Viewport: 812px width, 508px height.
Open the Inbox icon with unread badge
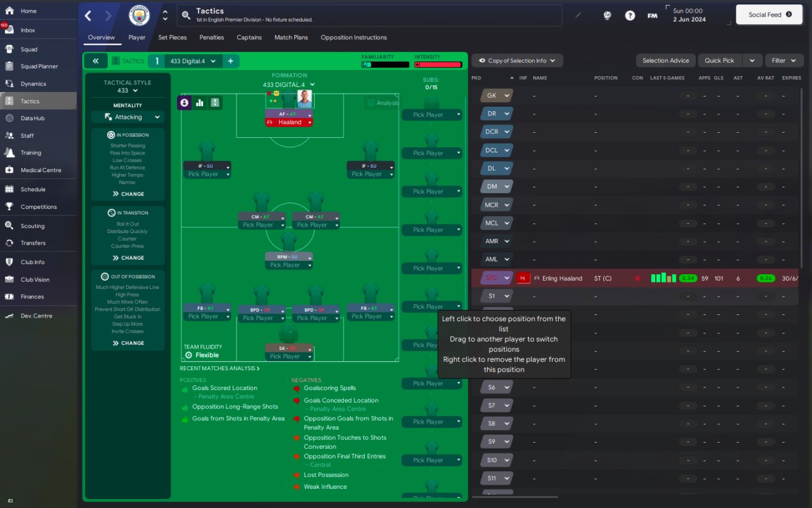10,30
